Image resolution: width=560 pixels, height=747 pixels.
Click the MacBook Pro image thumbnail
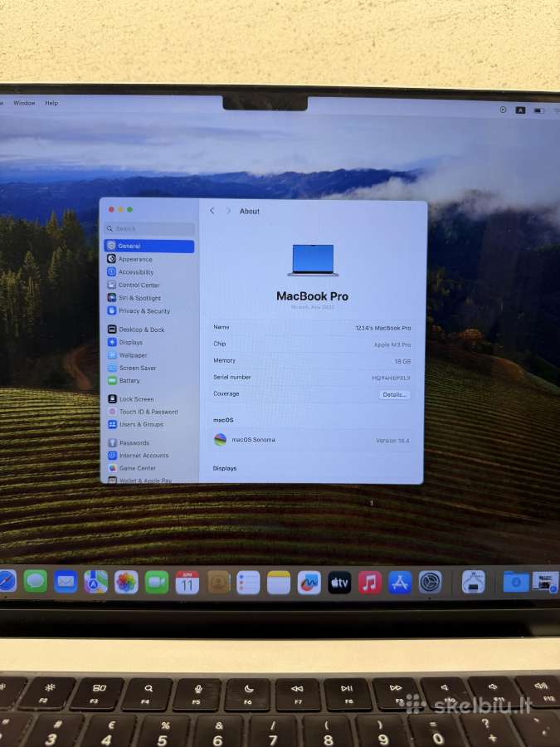(313, 260)
